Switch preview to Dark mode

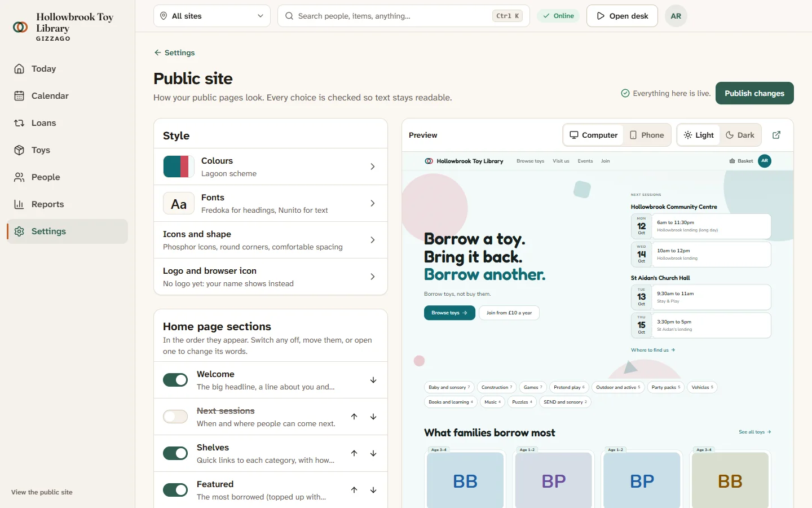[x=740, y=135]
